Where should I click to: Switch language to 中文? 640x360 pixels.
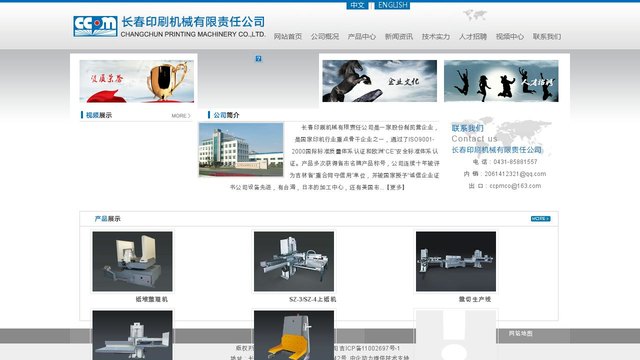[357, 5]
